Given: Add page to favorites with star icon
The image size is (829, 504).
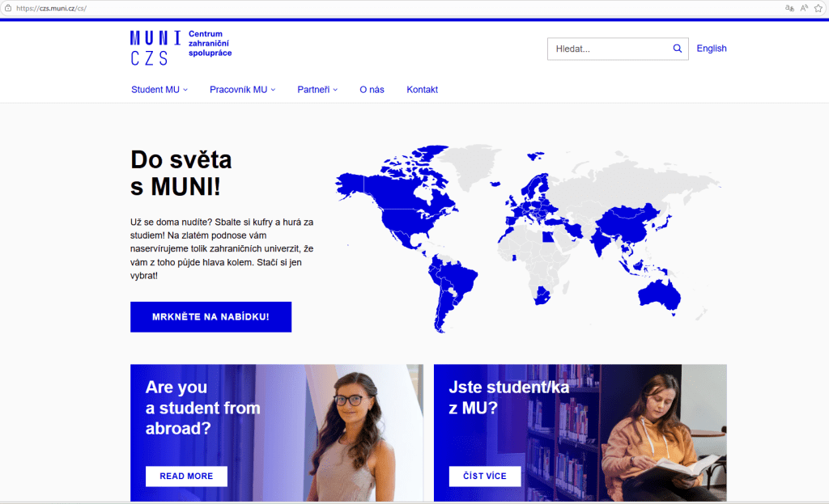Looking at the screenshot, I should (818, 8).
